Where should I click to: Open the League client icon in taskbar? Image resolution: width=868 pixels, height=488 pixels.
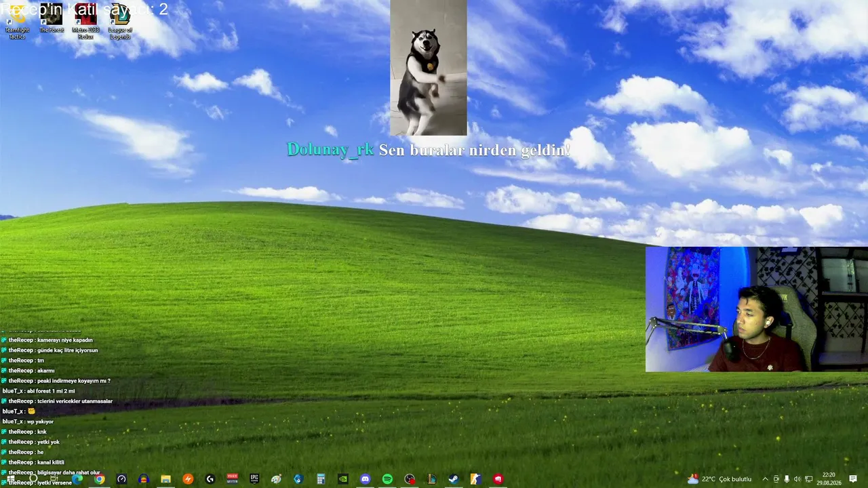click(x=432, y=479)
